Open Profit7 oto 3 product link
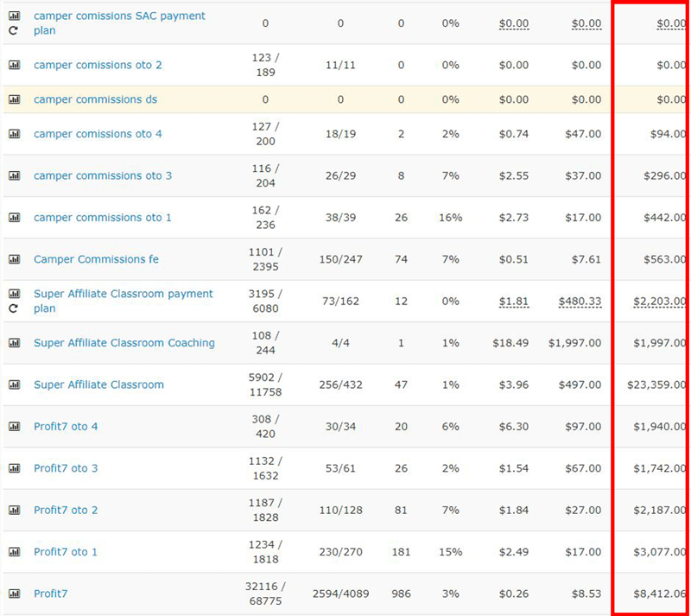Viewport: 691px width, 616px height. [66, 468]
